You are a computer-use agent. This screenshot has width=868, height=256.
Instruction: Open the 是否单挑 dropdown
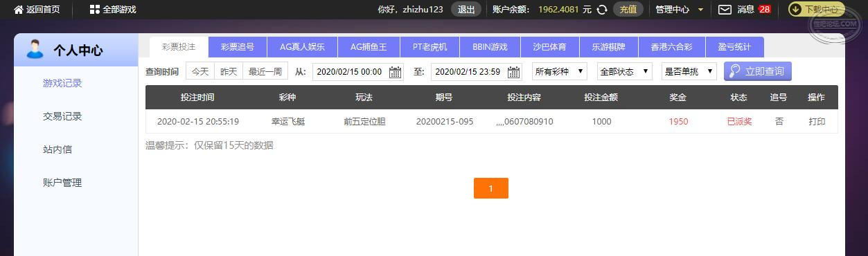point(689,72)
